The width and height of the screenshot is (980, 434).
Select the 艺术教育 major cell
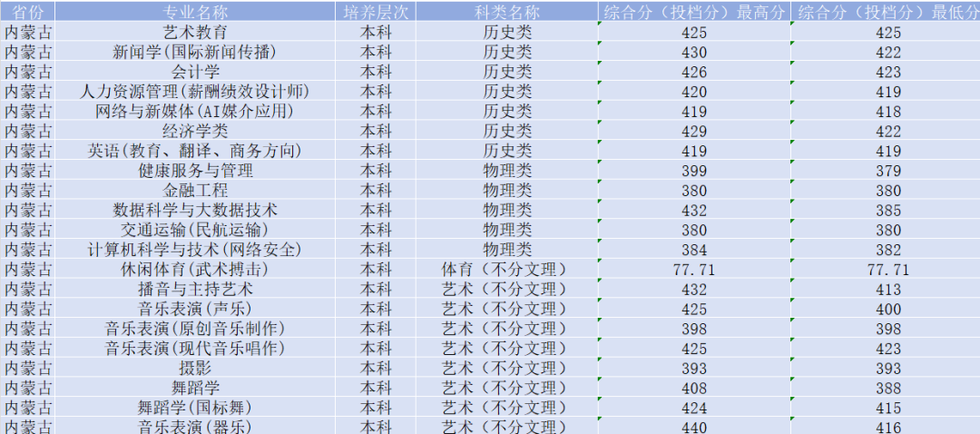(195, 32)
